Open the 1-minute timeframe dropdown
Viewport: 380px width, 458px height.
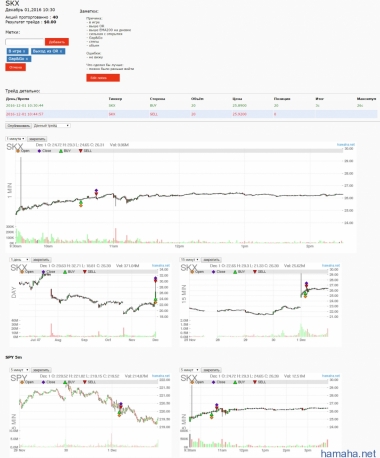pyautogui.click(x=16, y=139)
